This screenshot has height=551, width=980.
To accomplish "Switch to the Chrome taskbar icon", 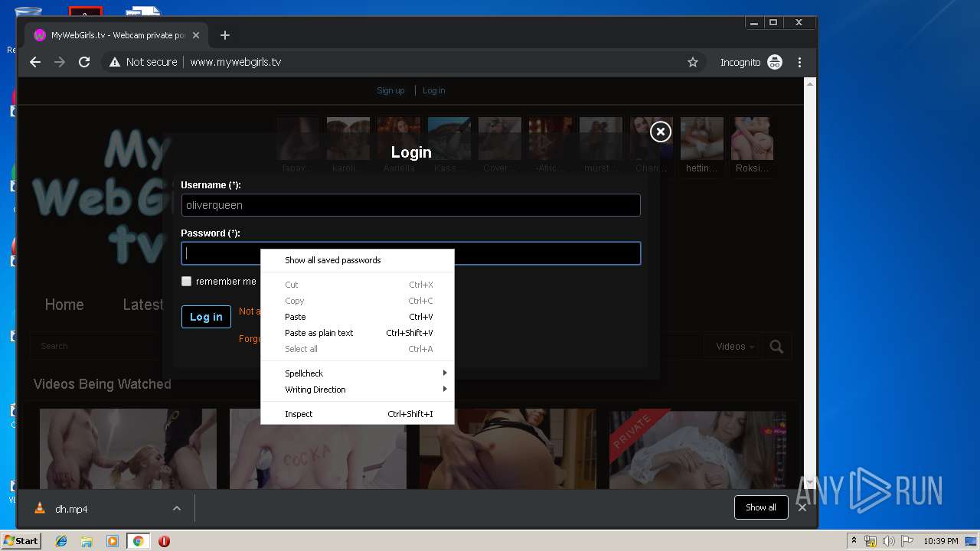I will (138, 541).
